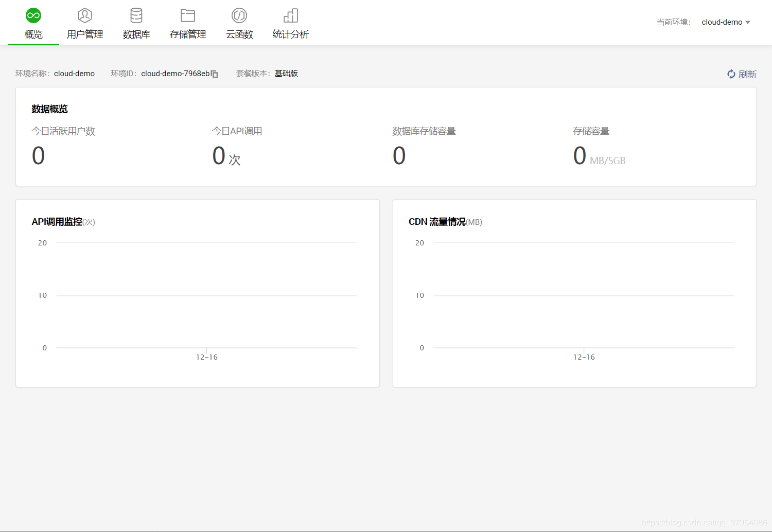Switch to the 云函数 tab label
This screenshot has height=532, width=772.
(239, 34)
